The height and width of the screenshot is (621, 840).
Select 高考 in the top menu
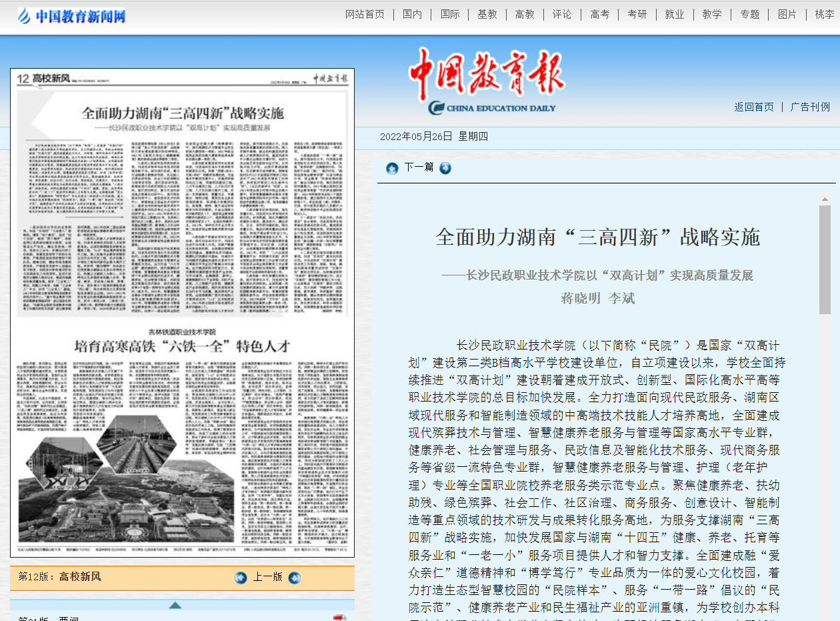[x=599, y=14]
